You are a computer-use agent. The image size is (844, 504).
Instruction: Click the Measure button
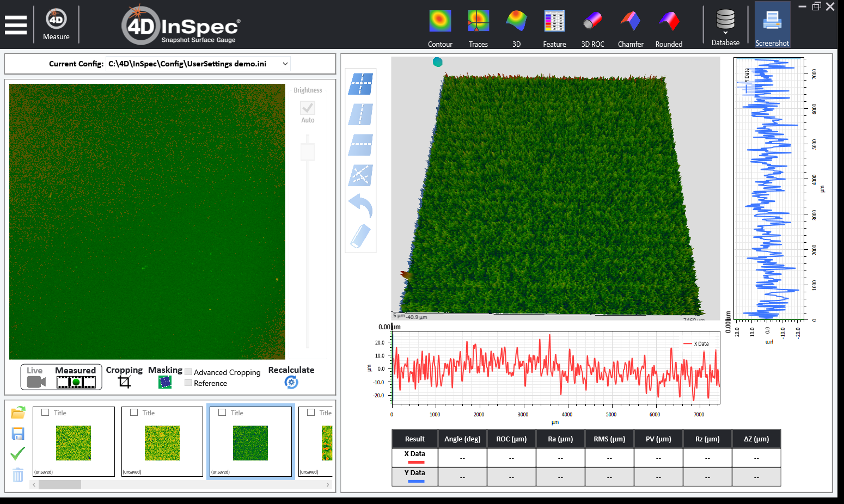(x=56, y=24)
